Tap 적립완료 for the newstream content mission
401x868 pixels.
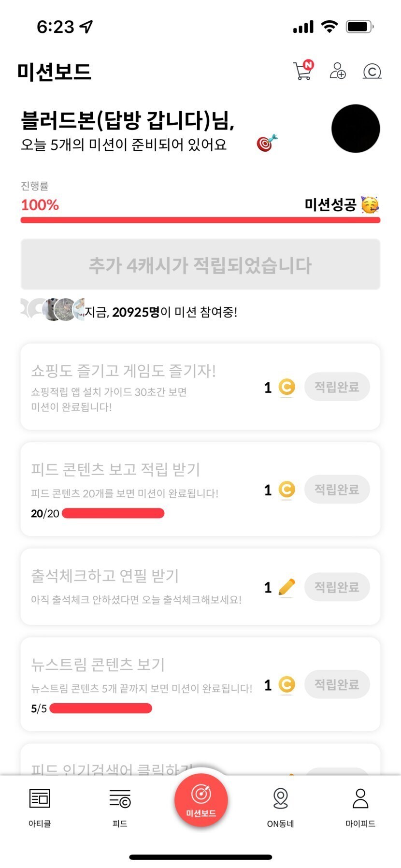click(337, 684)
